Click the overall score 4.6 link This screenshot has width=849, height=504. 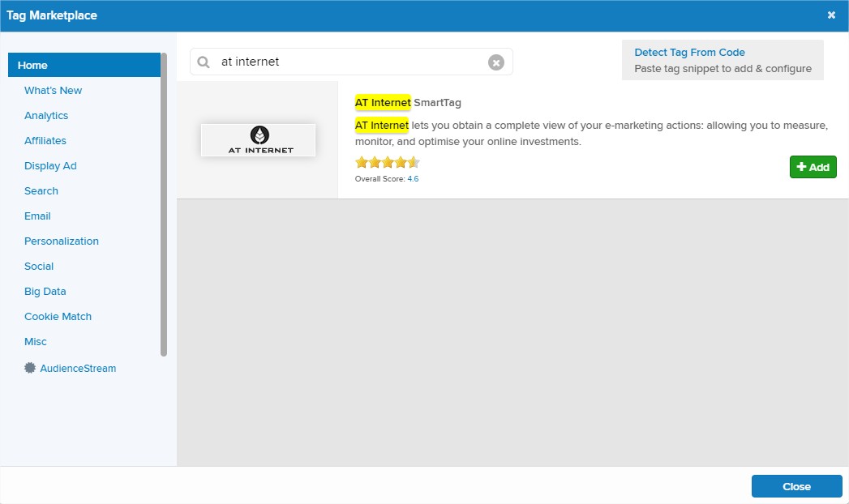click(x=413, y=178)
